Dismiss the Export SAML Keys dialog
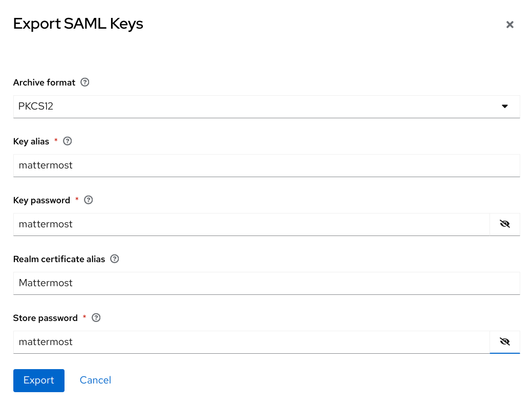The width and height of the screenshot is (532, 407). pos(509,24)
